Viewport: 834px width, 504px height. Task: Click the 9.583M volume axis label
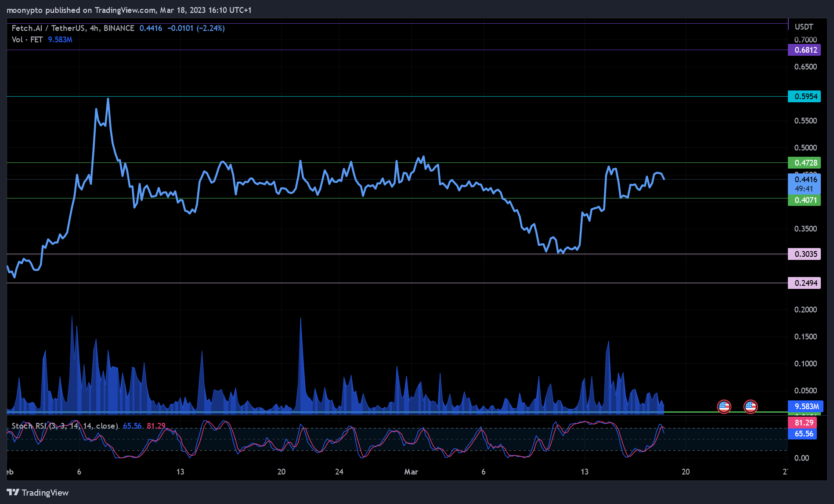pos(805,406)
